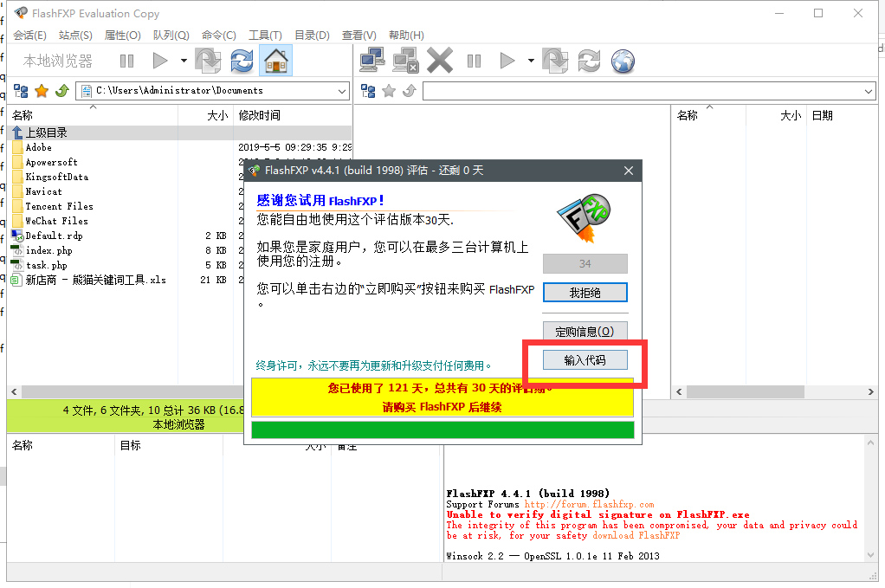885x588 pixels.
Task: Click the 我拒绝 button
Action: 585,293
